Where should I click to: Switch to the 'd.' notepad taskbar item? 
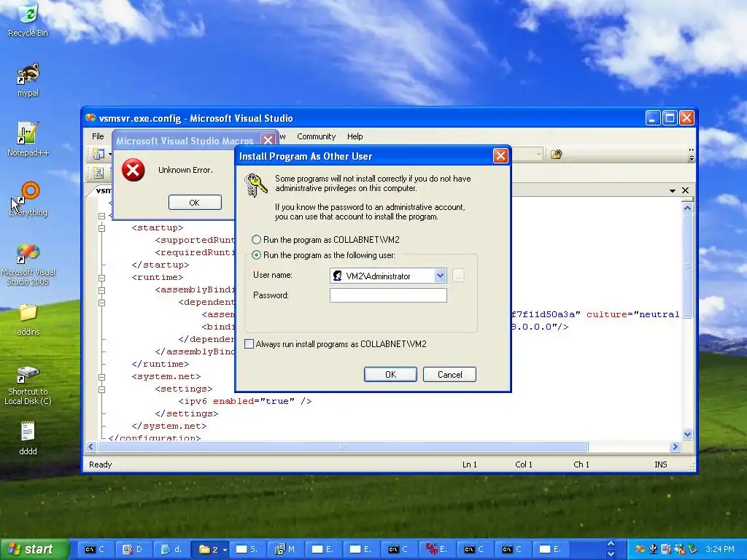point(171,549)
